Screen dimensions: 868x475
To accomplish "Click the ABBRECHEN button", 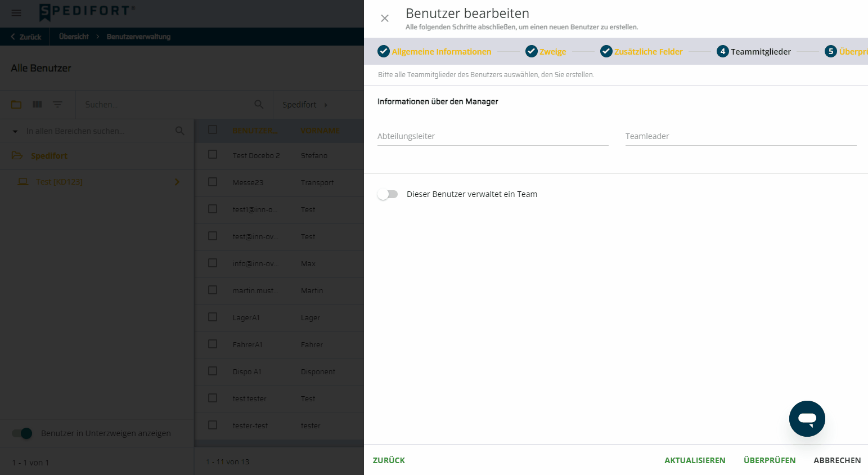I will (x=837, y=460).
